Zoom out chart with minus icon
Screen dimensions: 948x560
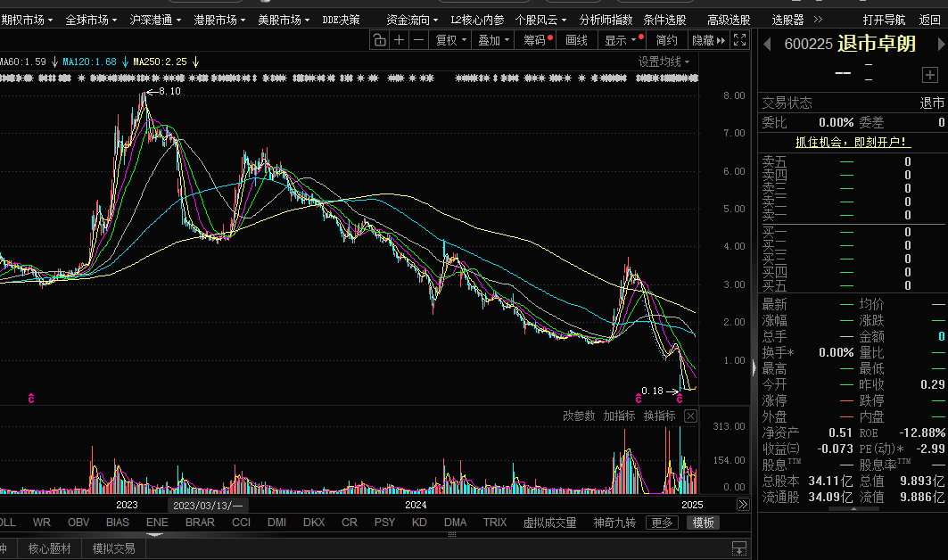(x=417, y=40)
